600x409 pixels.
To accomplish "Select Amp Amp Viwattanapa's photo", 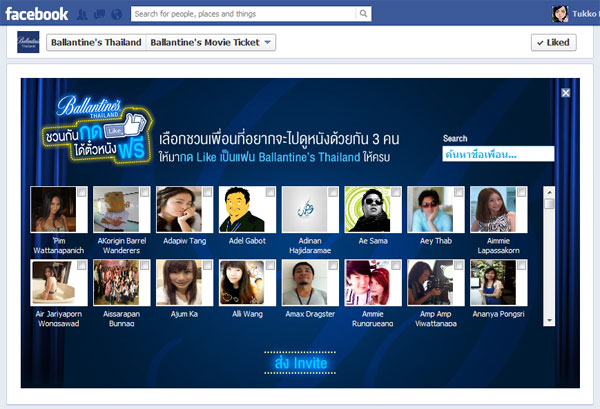I will [x=430, y=283].
